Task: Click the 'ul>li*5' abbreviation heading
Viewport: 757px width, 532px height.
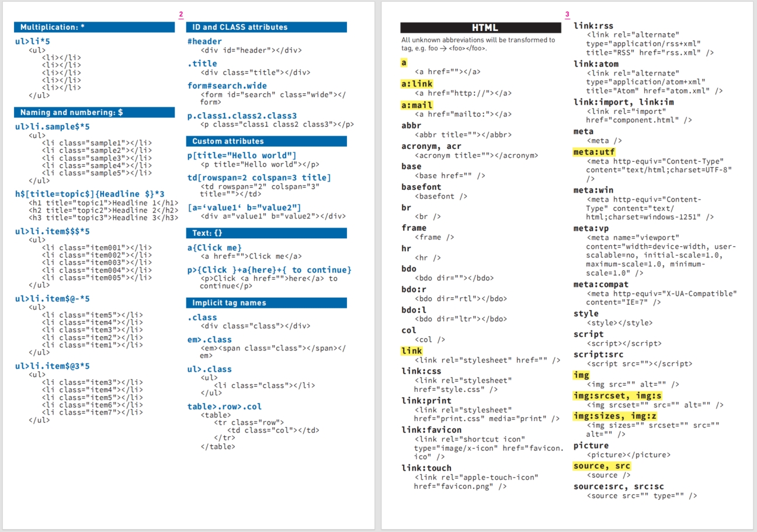Action: pyautogui.click(x=33, y=42)
